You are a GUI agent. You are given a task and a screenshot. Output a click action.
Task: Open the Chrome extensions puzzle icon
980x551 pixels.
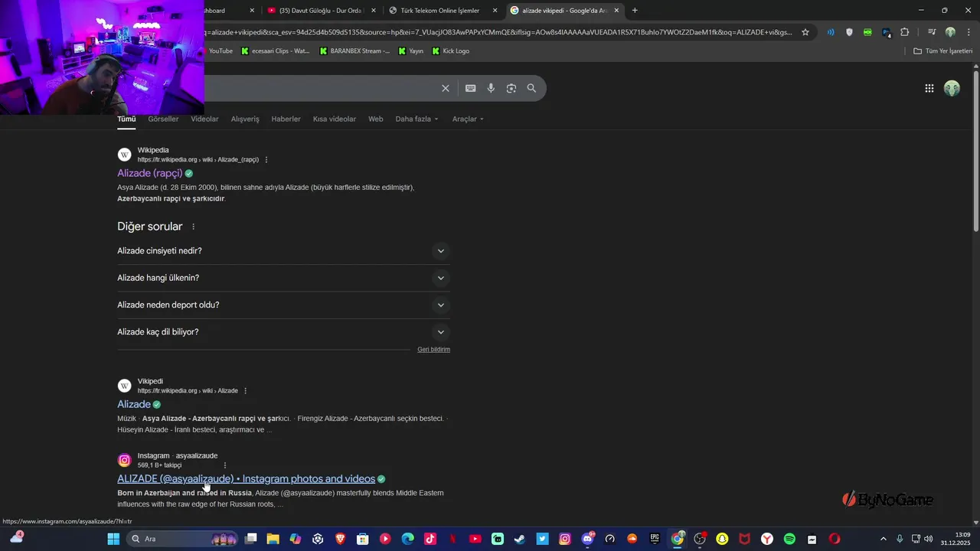pos(905,32)
